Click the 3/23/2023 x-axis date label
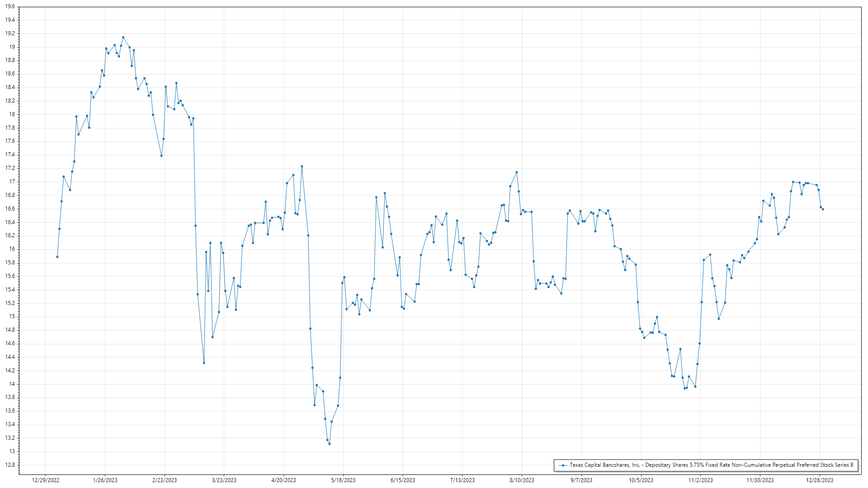The height and width of the screenshot is (488, 868). 224,480
